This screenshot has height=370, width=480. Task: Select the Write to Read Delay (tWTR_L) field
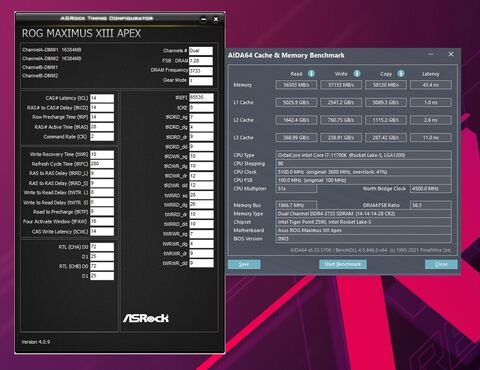click(x=102, y=193)
